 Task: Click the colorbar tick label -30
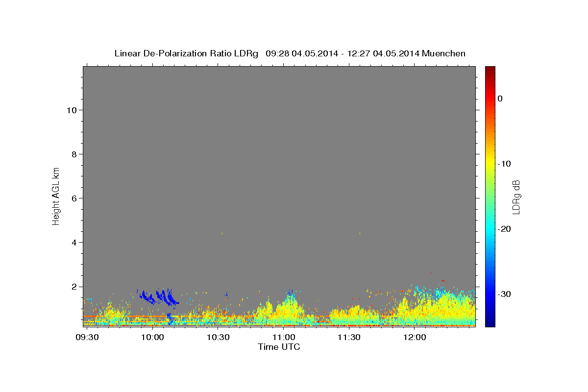(505, 294)
